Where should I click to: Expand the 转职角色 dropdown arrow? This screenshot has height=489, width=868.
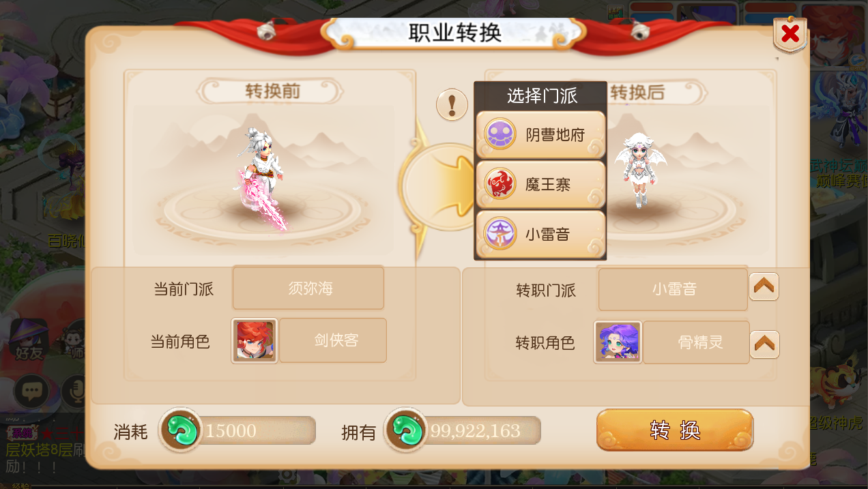(764, 344)
